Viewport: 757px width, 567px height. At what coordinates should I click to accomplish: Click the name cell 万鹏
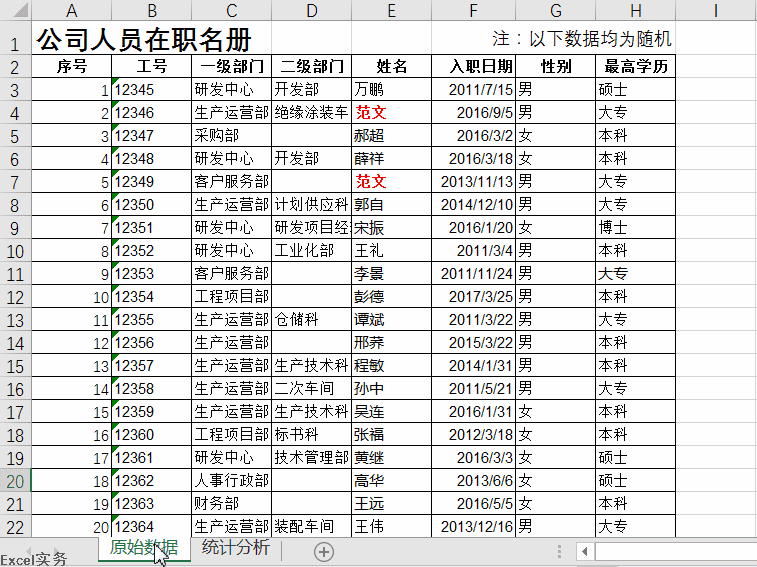392,89
